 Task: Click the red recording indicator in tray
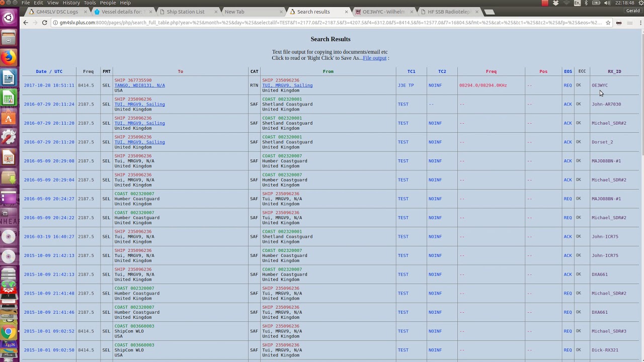point(545,3)
